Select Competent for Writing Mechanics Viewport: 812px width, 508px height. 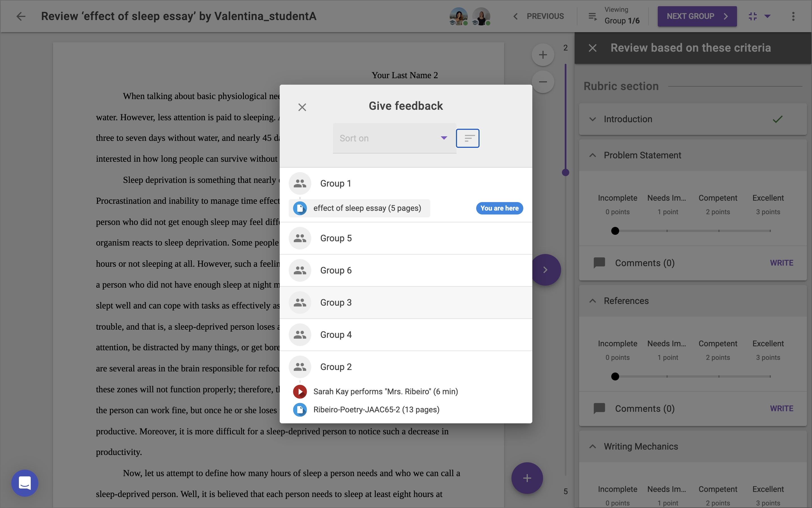coord(718,495)
